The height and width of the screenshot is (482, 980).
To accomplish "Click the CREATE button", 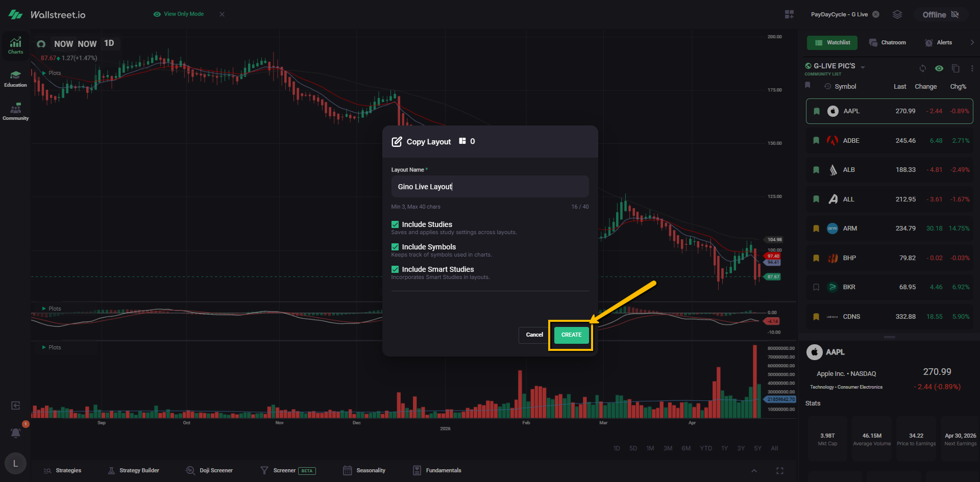I will (x=571, y=335).
